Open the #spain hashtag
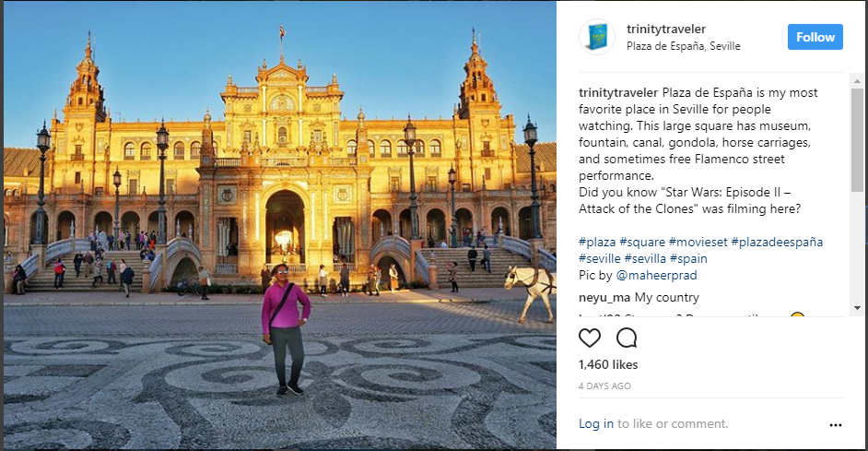The height and width of the screenshot is (451, 868). click(x=688, y=258)
